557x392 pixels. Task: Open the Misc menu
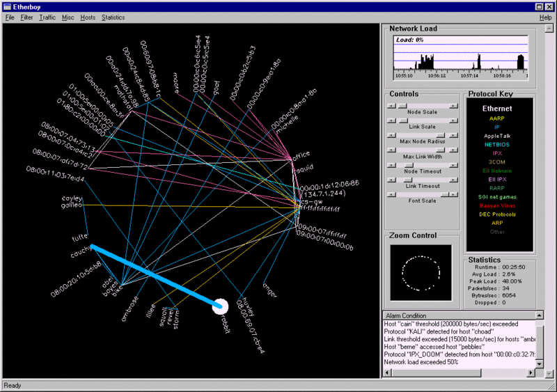pyautogui.click(x=68, y=17)
